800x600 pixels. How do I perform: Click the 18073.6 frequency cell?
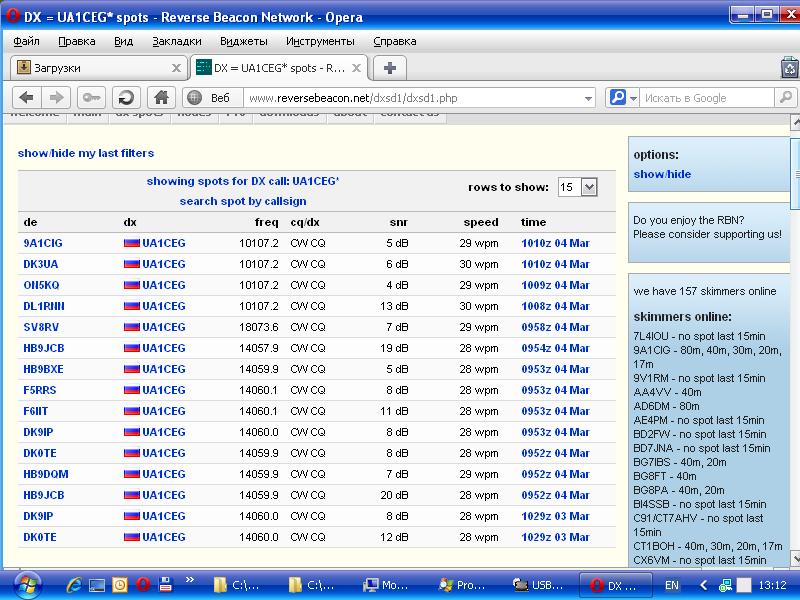(x=259, y=327)
